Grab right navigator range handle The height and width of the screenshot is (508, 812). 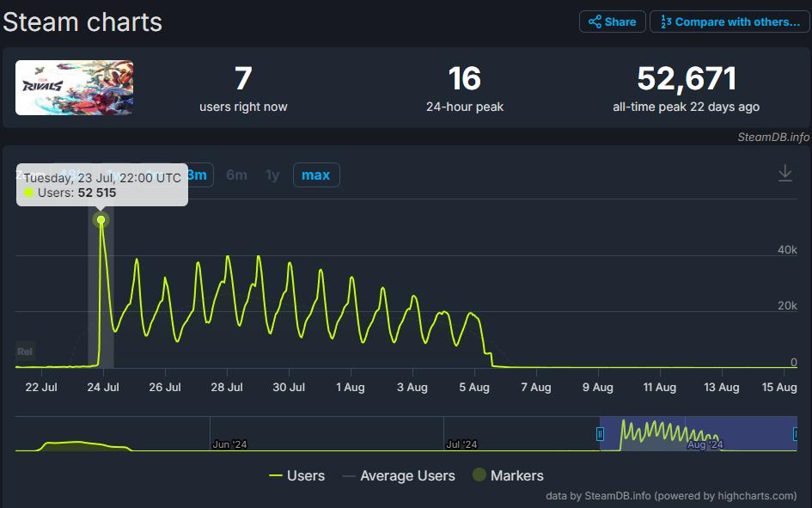[x=796, y=434]
